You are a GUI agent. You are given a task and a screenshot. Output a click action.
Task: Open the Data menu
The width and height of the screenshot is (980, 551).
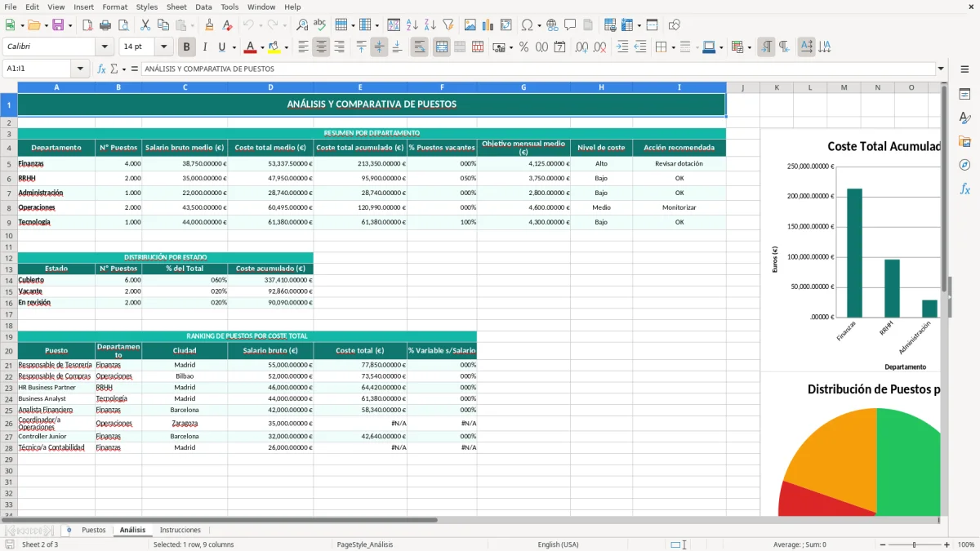coord(203,7)
